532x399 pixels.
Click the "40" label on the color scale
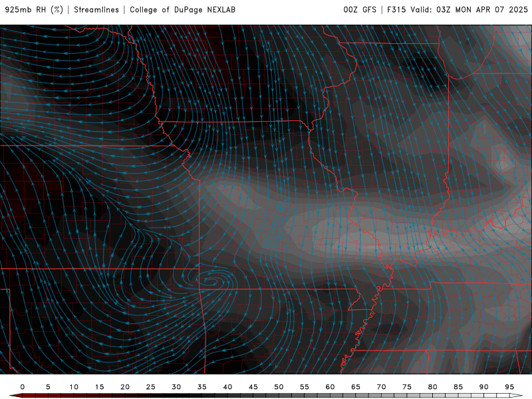click(227, 387)
